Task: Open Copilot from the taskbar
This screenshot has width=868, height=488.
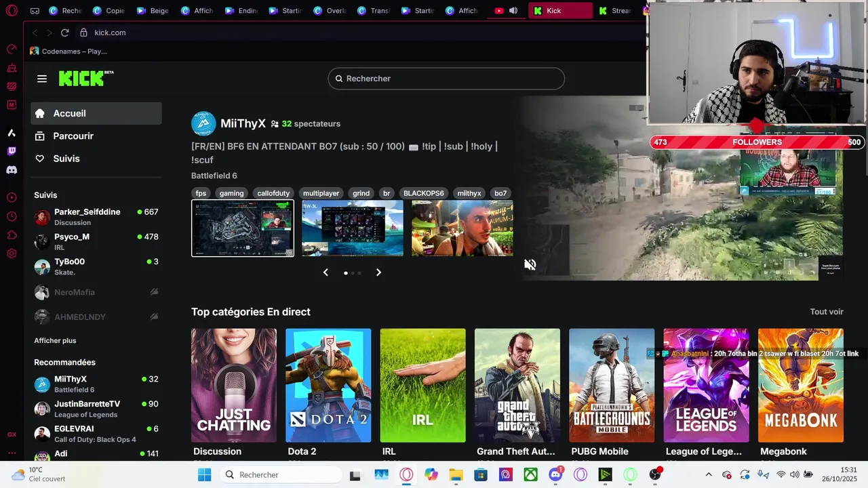Action: point(431,474)
